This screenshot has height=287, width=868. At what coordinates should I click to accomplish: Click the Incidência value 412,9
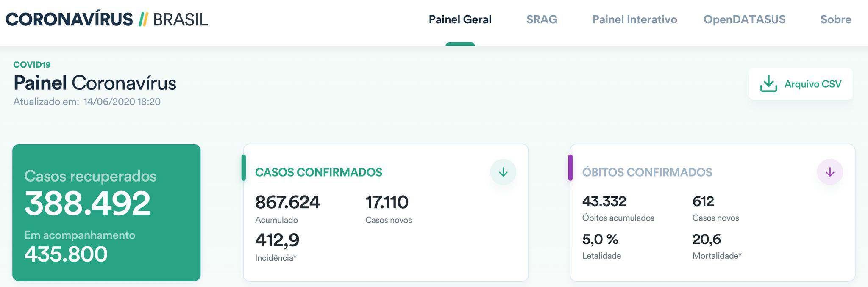[277, 240]
